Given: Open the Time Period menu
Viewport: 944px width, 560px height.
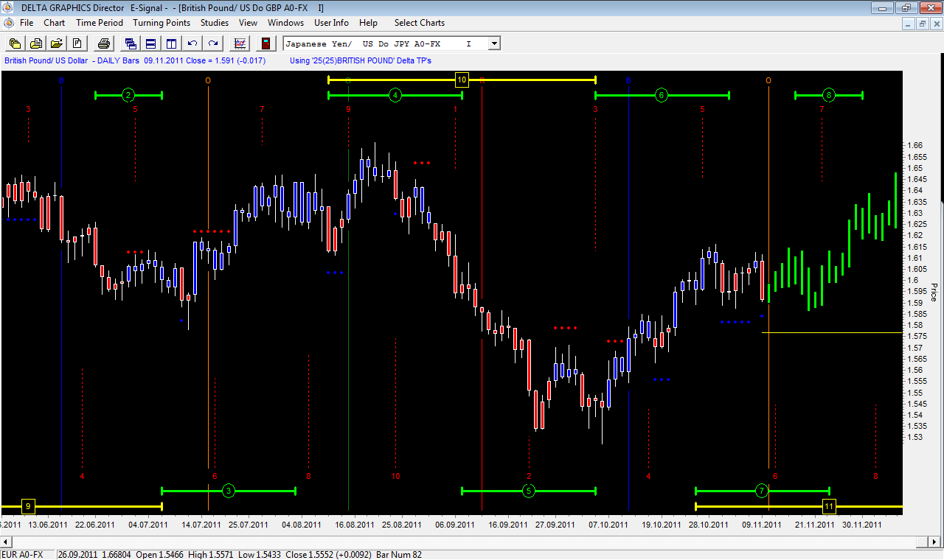Looking at the screenshot, I should click(x=100, y=23).
